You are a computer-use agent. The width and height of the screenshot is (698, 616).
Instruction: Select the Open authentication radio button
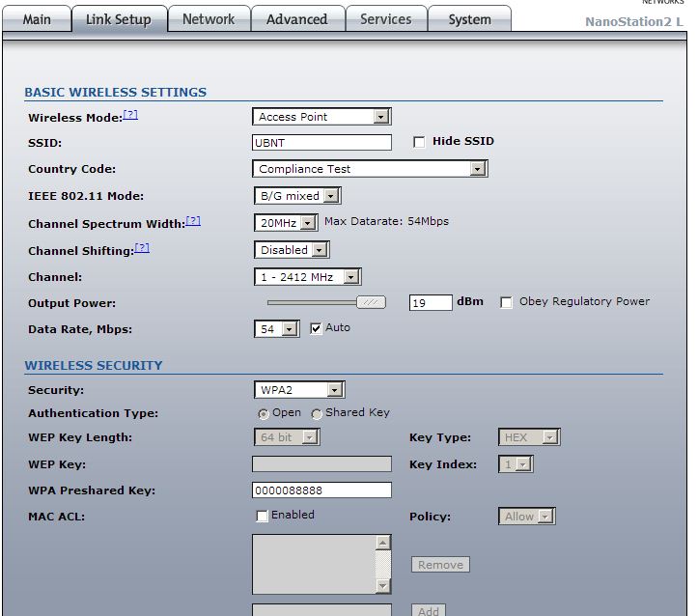pos(264,414)
